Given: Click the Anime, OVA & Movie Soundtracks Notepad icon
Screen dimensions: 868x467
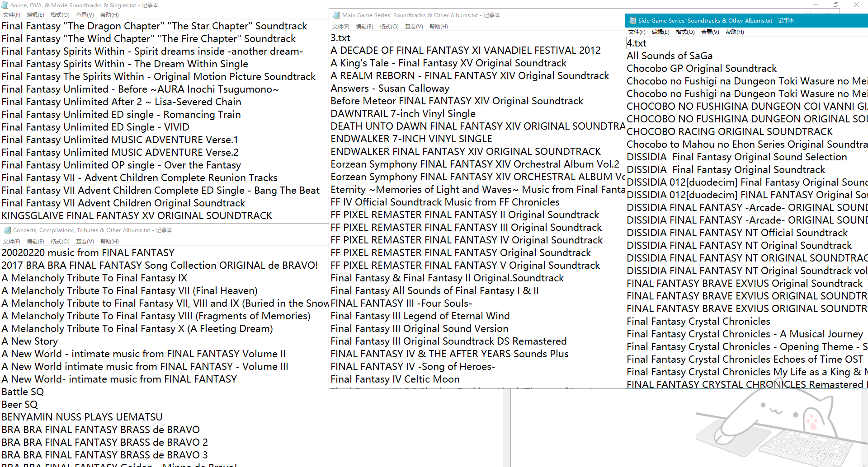Looking at the screenshot, I should (x=5, y=5).
